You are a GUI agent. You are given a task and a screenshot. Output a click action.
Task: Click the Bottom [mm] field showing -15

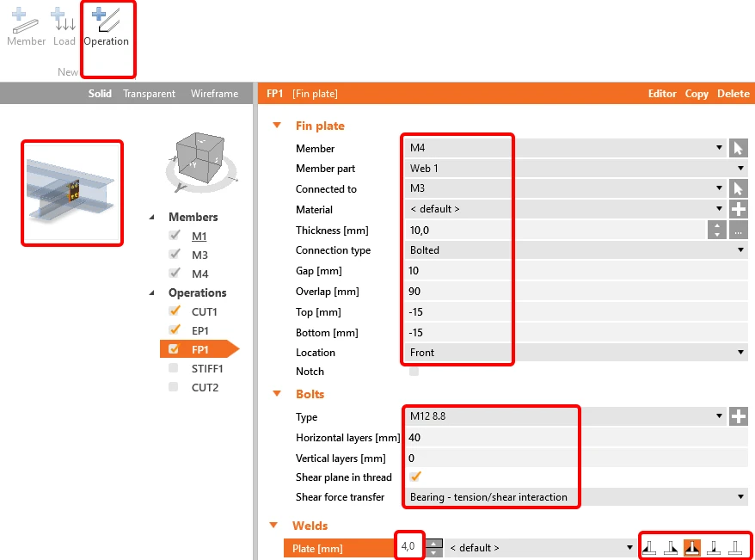coord(576,332)
